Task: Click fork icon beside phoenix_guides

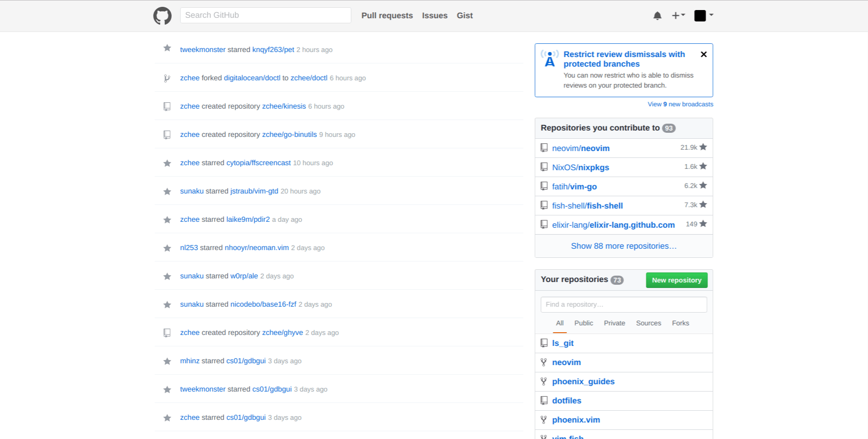Action: [544, 382]
